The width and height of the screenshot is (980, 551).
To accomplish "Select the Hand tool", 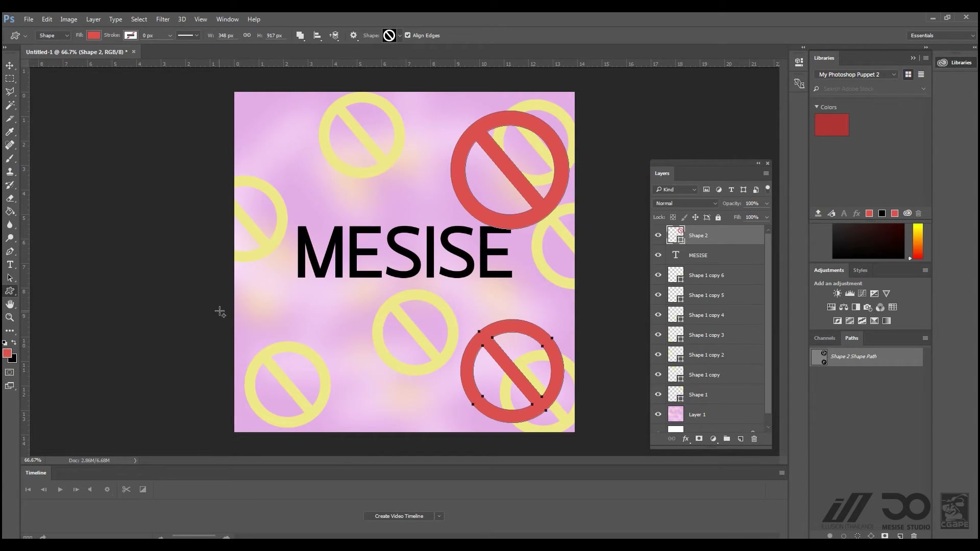I will click(10, 304).
